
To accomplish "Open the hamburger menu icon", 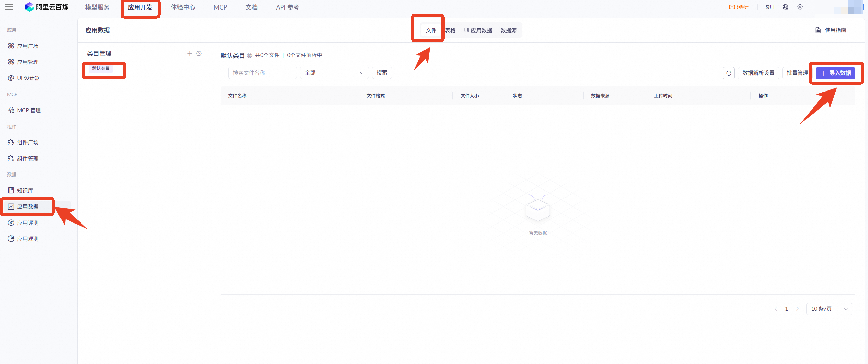I will click(8, 7).
